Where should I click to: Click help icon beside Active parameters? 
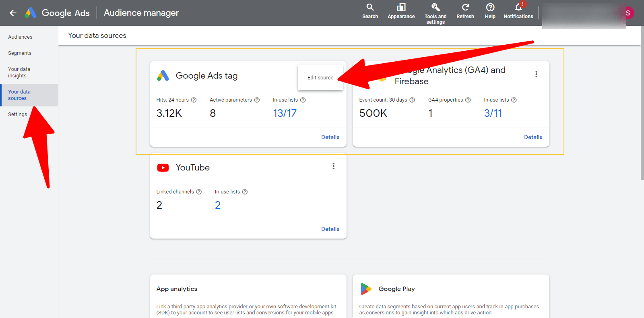257,100
